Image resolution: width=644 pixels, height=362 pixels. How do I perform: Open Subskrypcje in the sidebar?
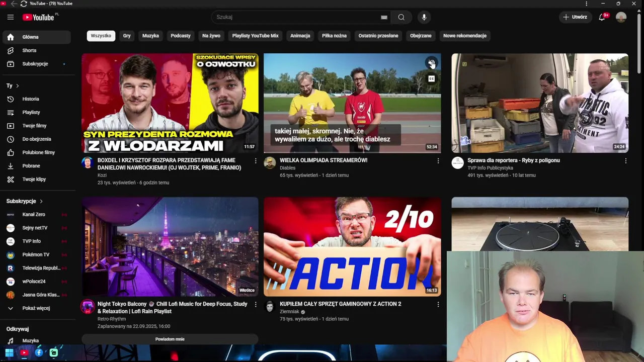pyautogui.click(x=36, y=64)
